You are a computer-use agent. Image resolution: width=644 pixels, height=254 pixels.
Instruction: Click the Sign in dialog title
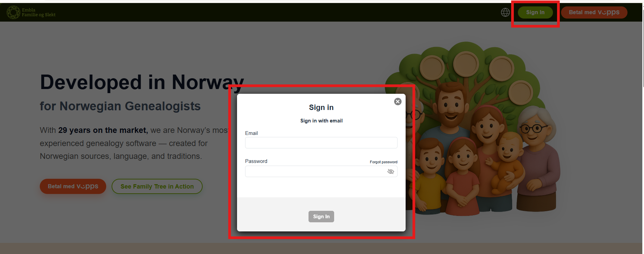pos(321,107)
